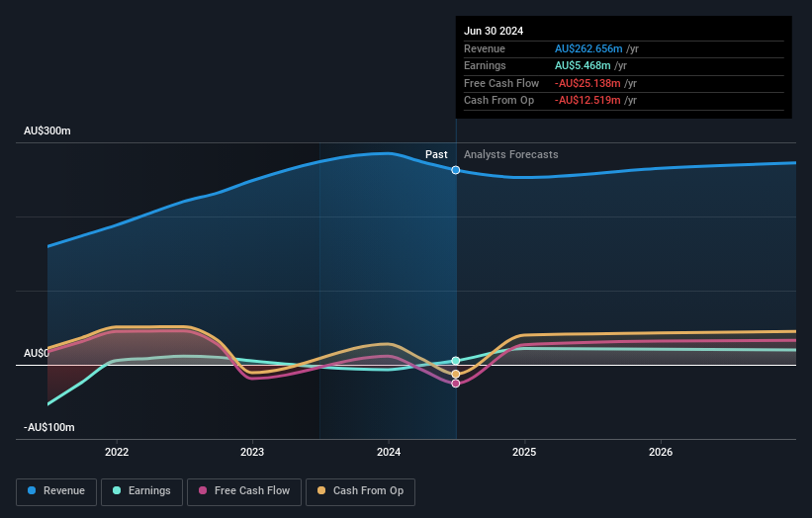
Task: Click the -AU$12.519m cash from op value
Action: [587, 101]
